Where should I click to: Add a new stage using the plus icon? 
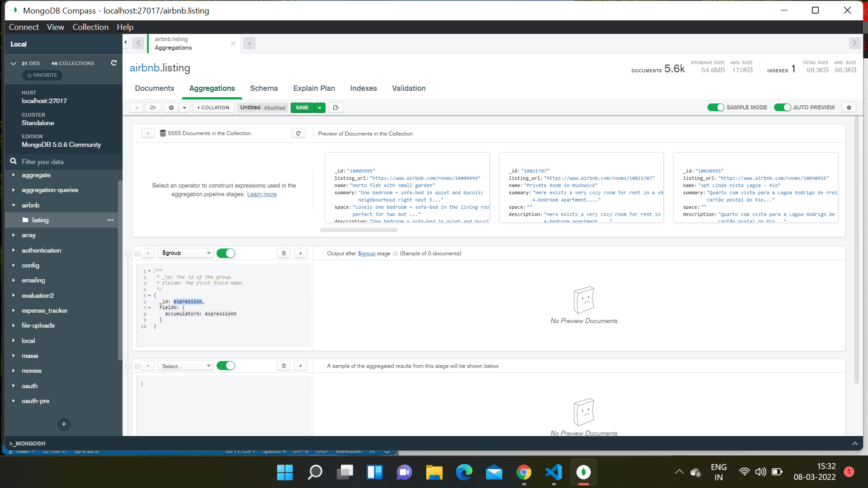[x=301, y=253]
